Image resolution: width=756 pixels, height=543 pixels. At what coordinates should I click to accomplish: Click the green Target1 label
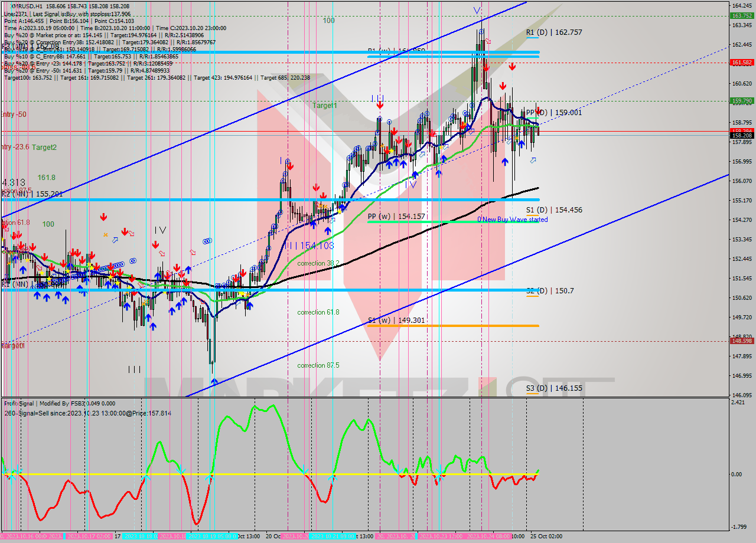[325, 106]
